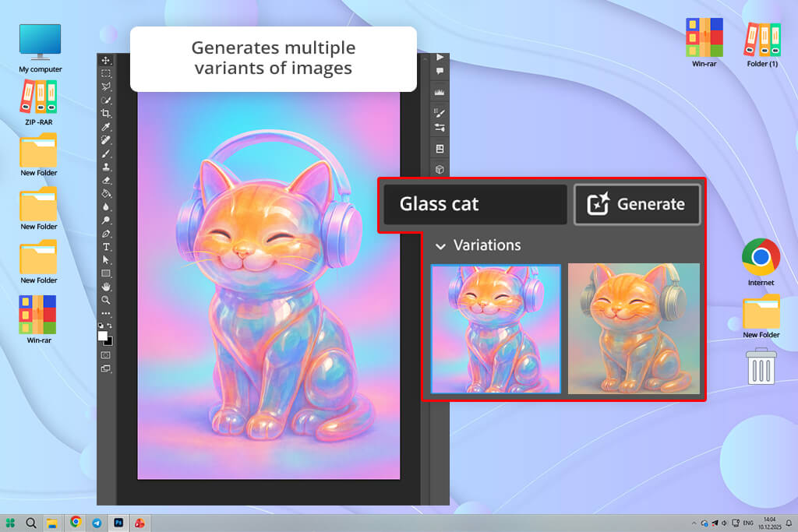Select the Paint Bucket tool
This screenshot has width=798, height=532.
click(x=106, y=193)
